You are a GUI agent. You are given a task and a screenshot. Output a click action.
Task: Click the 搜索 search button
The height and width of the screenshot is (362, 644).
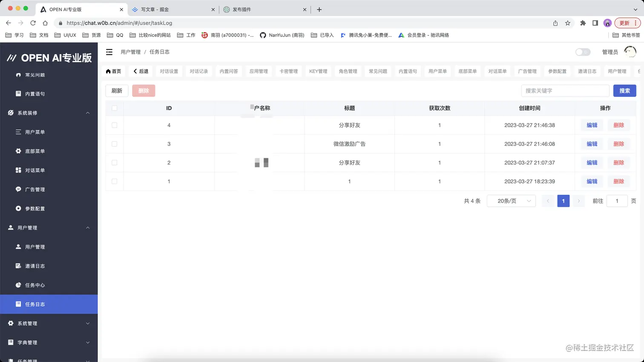click(x=624, y=91)
